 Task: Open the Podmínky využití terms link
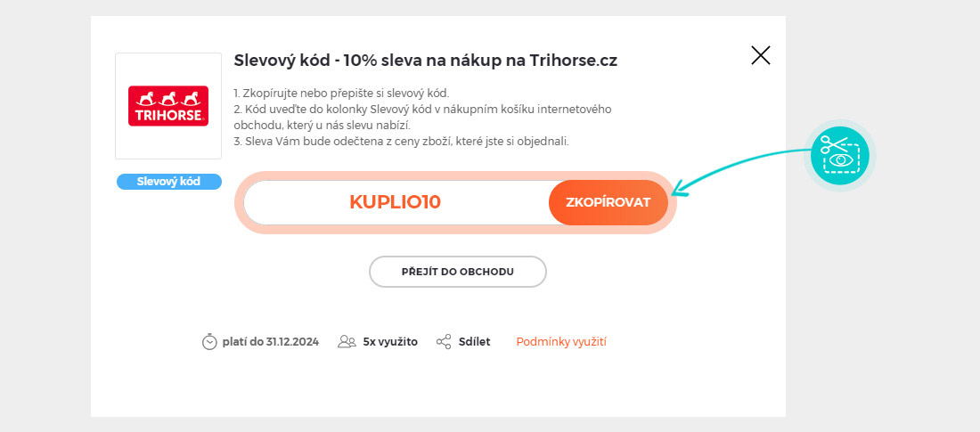point(561,342)
